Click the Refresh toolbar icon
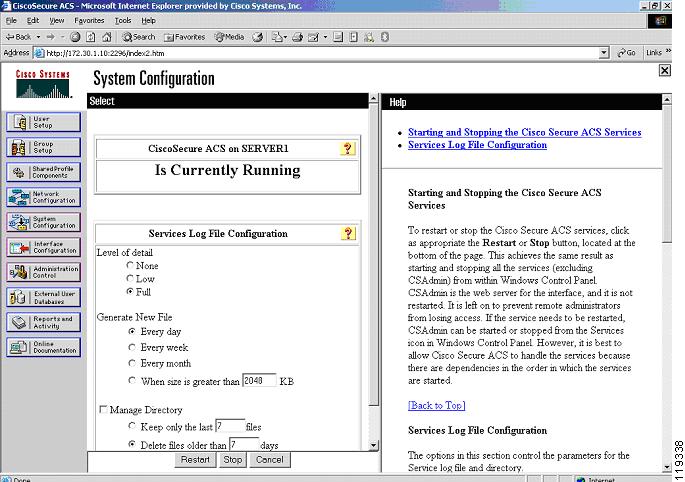Image resolution: width=685 pixels, height=482 pixels. coord(91,37)
